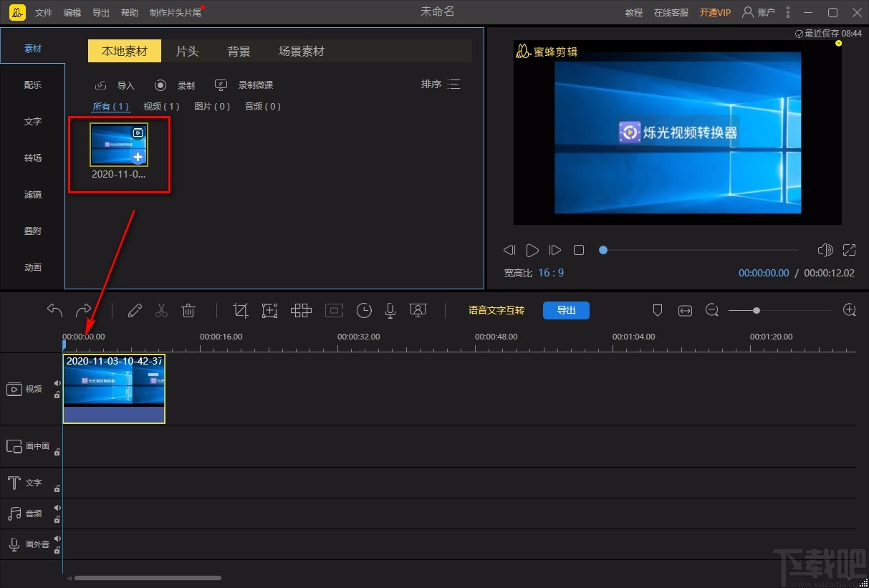869x588 pixels.
Task: Click the undo arrow in timeline toolbar
Action: 55,310
